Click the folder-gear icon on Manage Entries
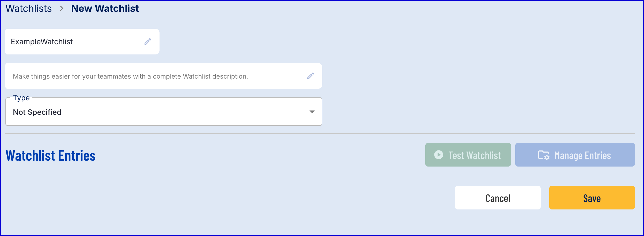 click(544, 155)
